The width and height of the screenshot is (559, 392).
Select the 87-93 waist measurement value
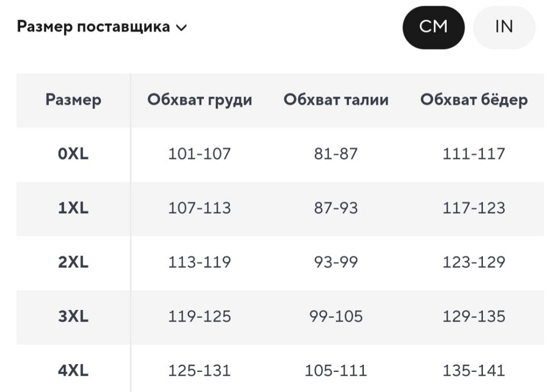tap(337, 209)
